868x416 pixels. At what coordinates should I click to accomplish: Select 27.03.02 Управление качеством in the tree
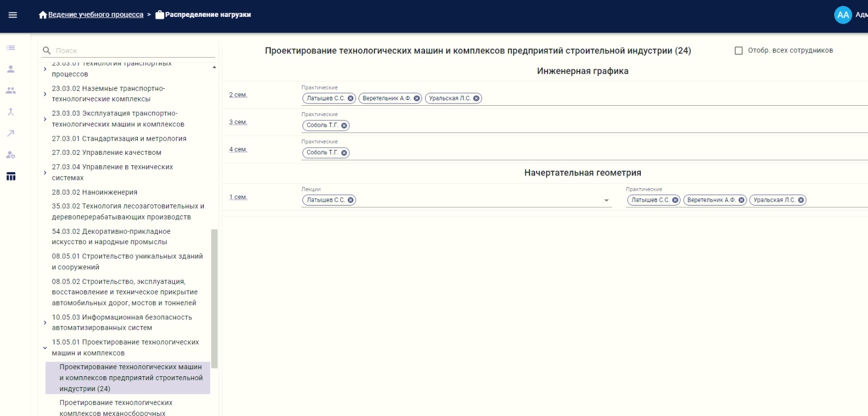(106, 153)
